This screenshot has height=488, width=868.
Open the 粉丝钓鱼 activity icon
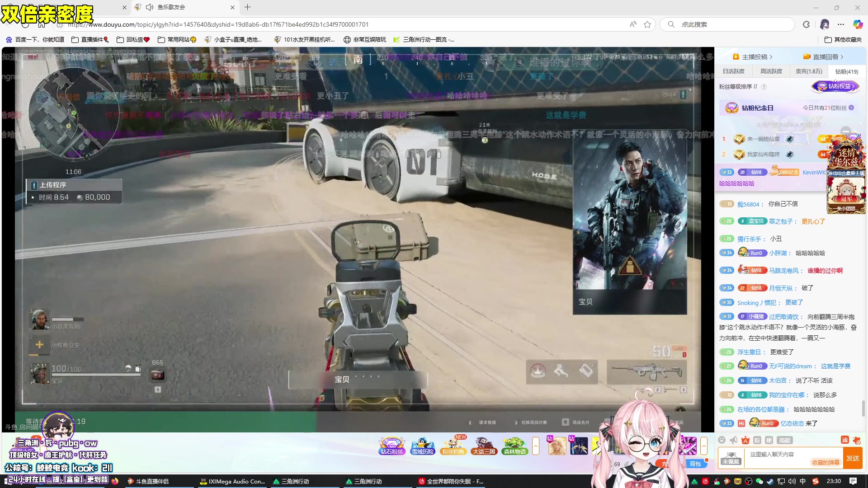click(453, 446)
